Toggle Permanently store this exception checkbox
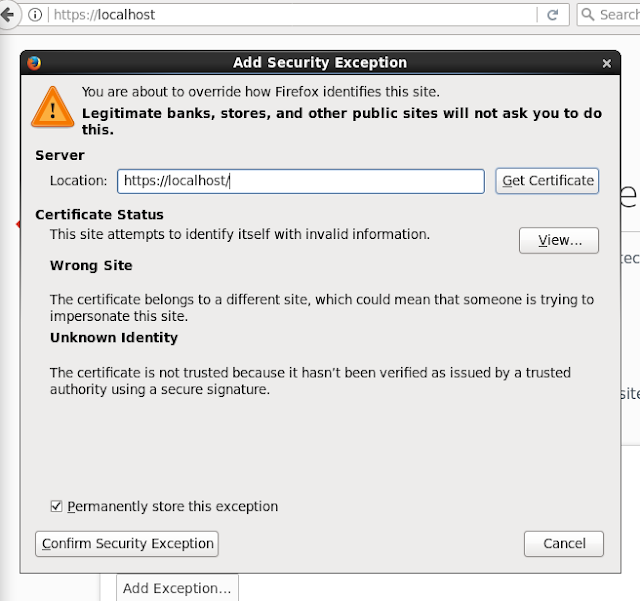The width and height of the screenshot is (640, 601). pyautogui.click(x=56, y=506)
